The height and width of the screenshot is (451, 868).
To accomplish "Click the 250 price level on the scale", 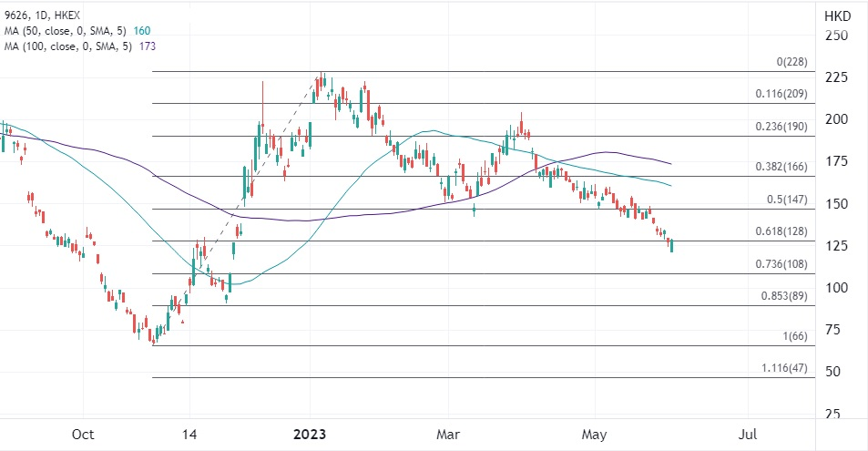I will [x=836, y=36].
